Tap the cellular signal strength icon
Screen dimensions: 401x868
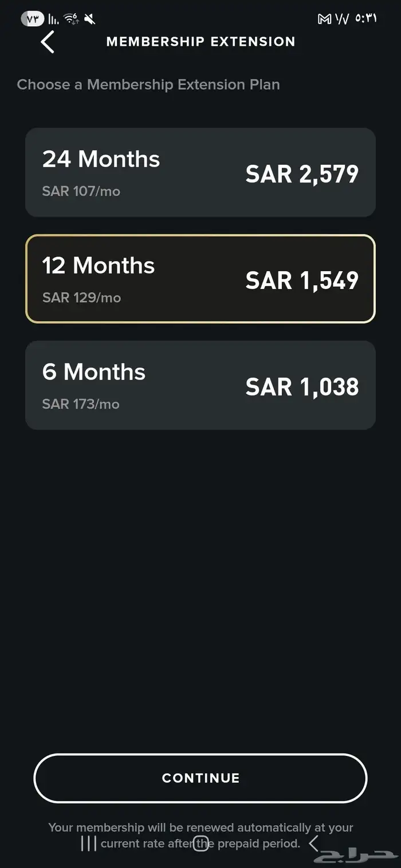[x=53, y=19]
